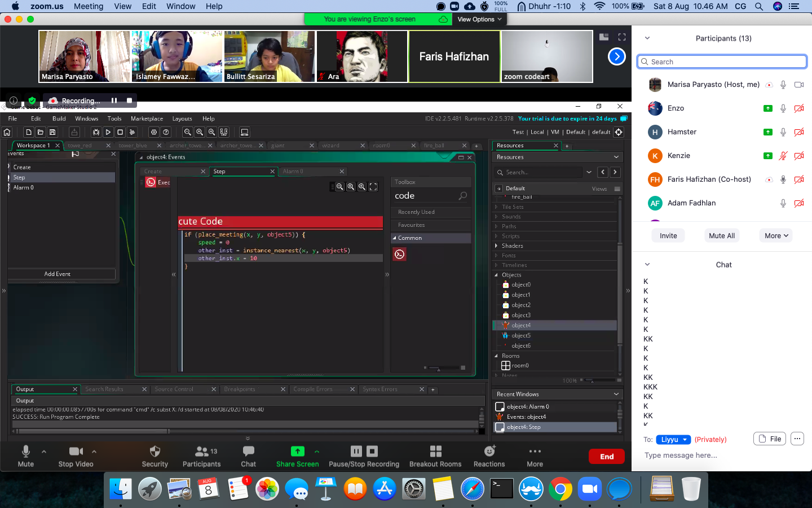Click the participants Search field
This screenshot has width=812, height=508.
point(723,62)
